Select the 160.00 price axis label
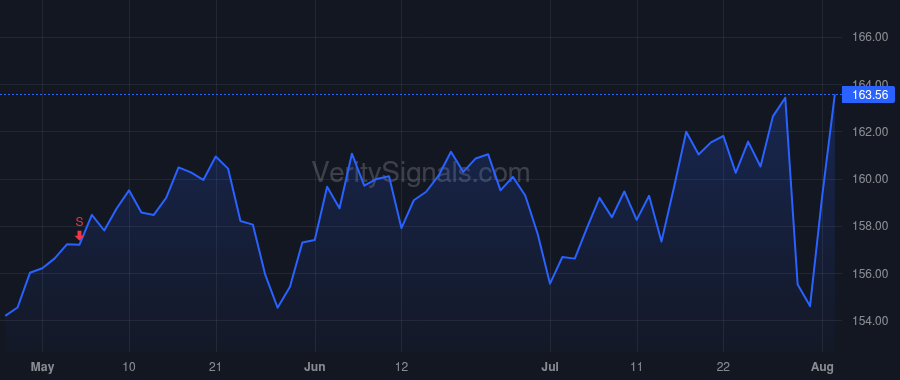 tap(869, 179)
